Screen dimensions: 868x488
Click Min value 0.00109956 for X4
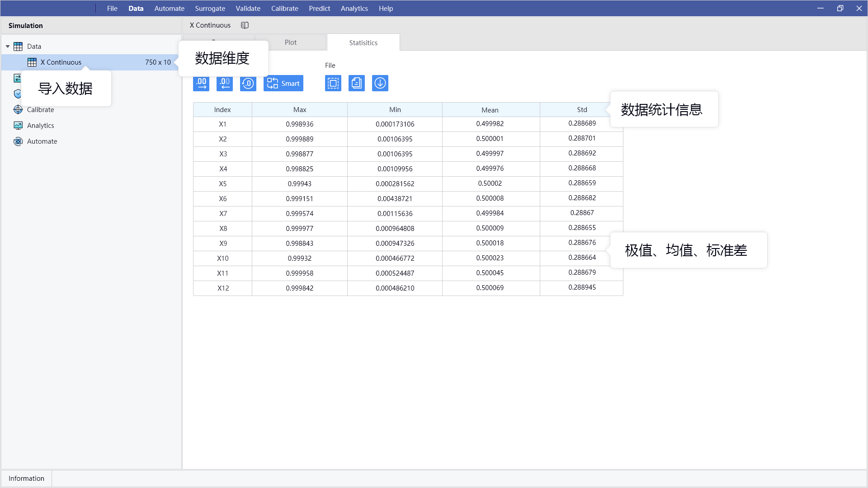point(395,169)
